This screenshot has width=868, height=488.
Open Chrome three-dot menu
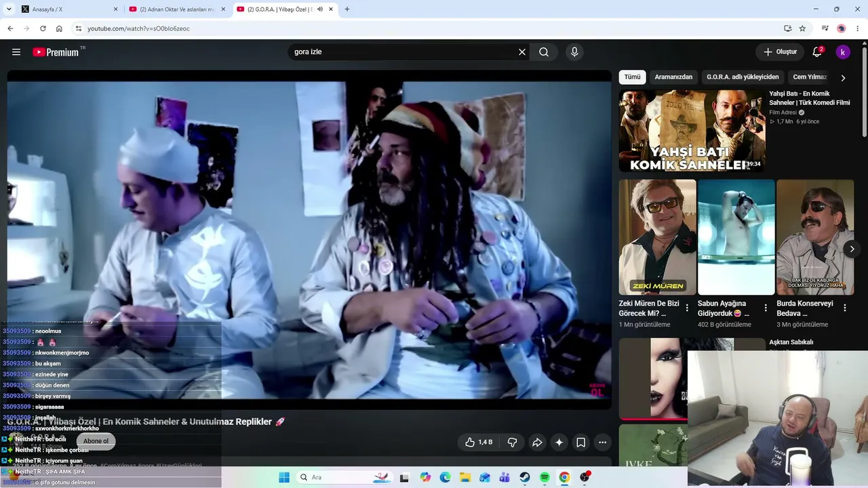(x=858, y=28)
